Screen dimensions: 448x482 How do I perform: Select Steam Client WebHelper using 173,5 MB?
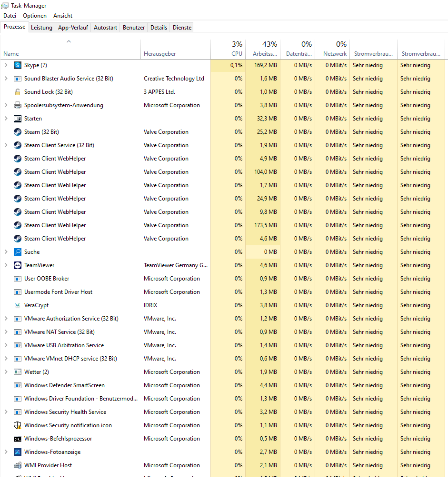tap(223, 225)
